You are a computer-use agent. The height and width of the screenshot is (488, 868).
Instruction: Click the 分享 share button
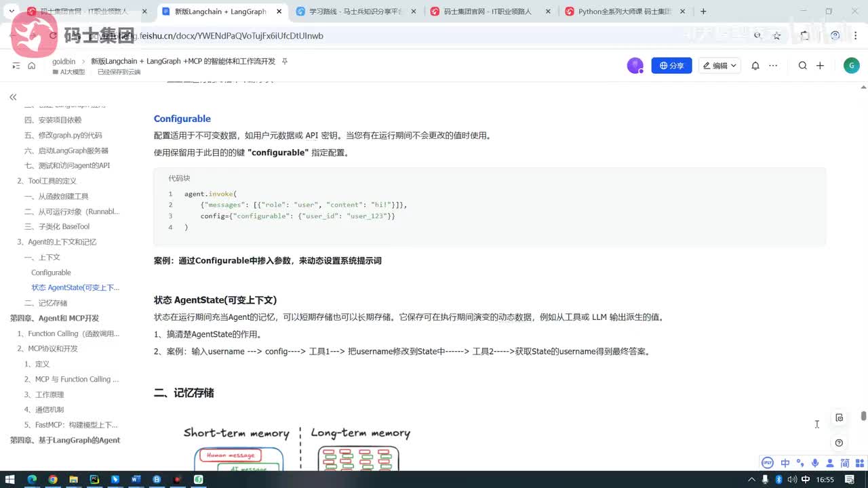(x=671, y=66)
